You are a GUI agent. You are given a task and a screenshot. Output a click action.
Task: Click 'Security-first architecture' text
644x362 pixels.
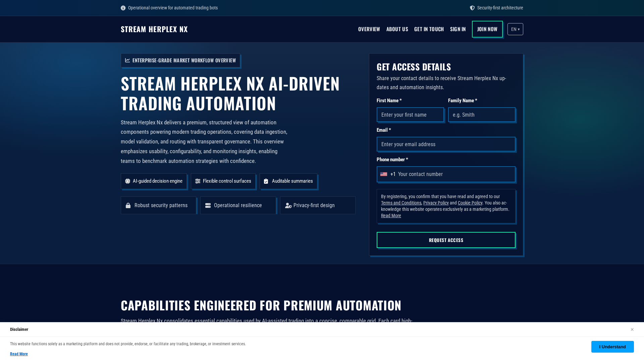pyautogui.click(x=500, y=8)
